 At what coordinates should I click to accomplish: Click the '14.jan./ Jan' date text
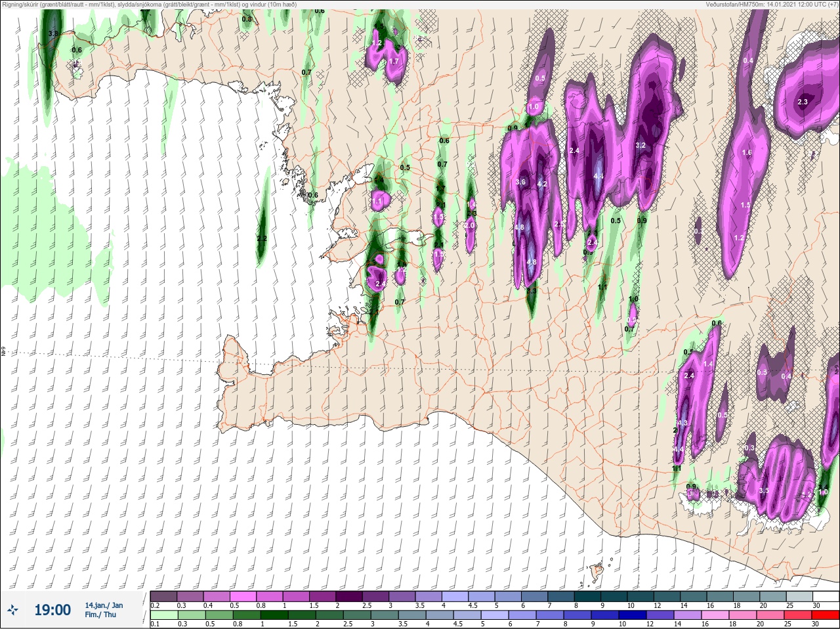[x=104, y=605]
